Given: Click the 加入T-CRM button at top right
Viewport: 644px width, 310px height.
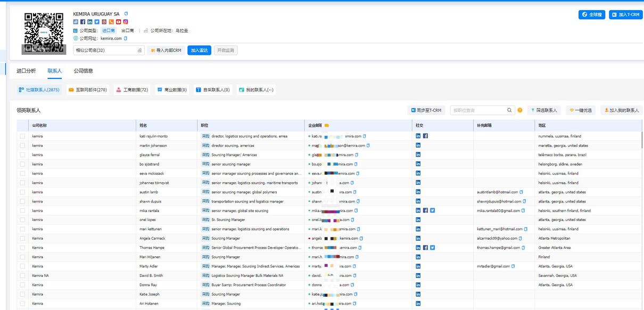Looking at the screenshot, I should (625, 15).
